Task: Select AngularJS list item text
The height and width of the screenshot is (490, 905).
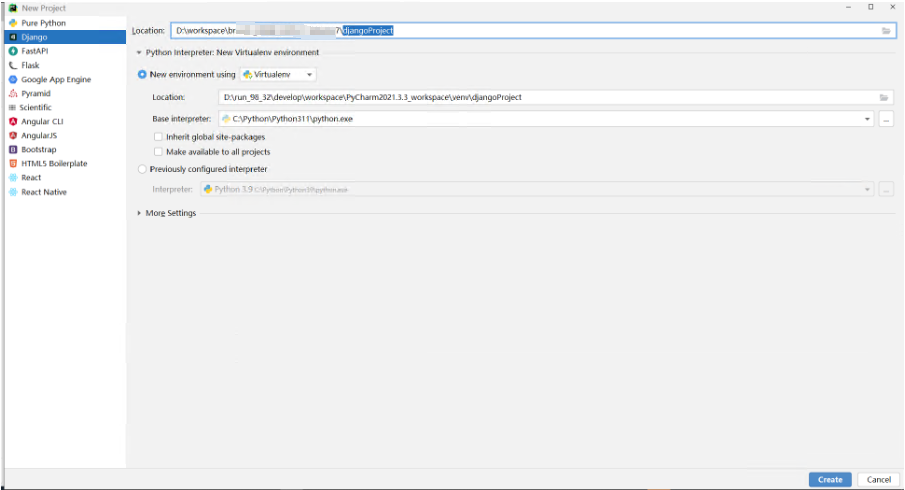Action: [39, 136]
